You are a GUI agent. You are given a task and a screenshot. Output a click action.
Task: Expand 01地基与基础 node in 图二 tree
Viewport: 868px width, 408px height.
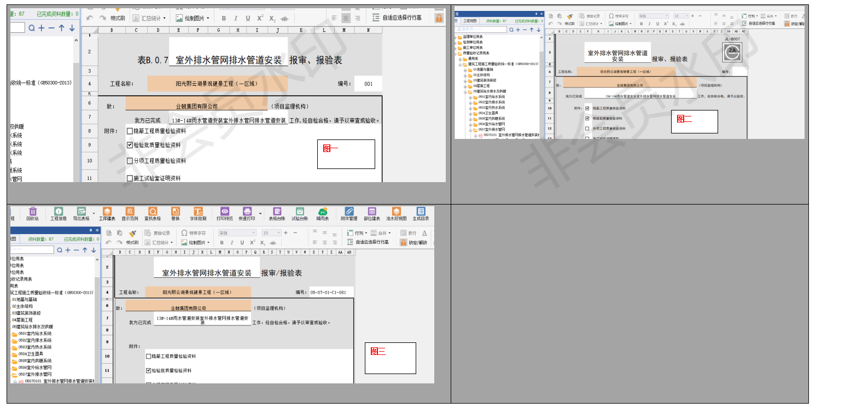[x=465, y=70]
